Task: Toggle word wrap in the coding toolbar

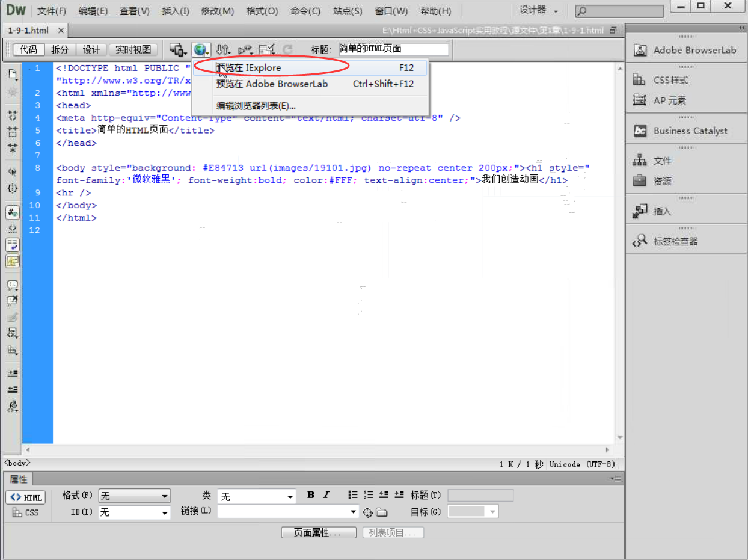Action: point(13,245)
